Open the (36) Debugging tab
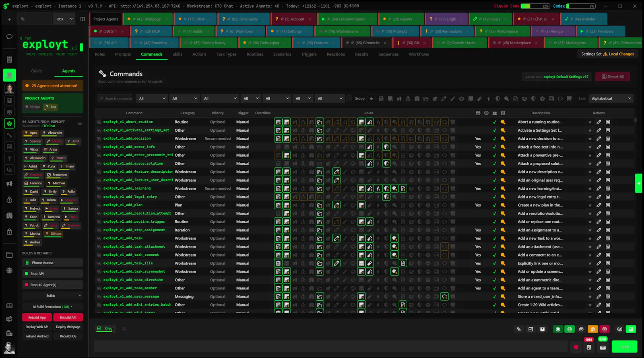This screenshot has width=644, height=358. [265, 43]
